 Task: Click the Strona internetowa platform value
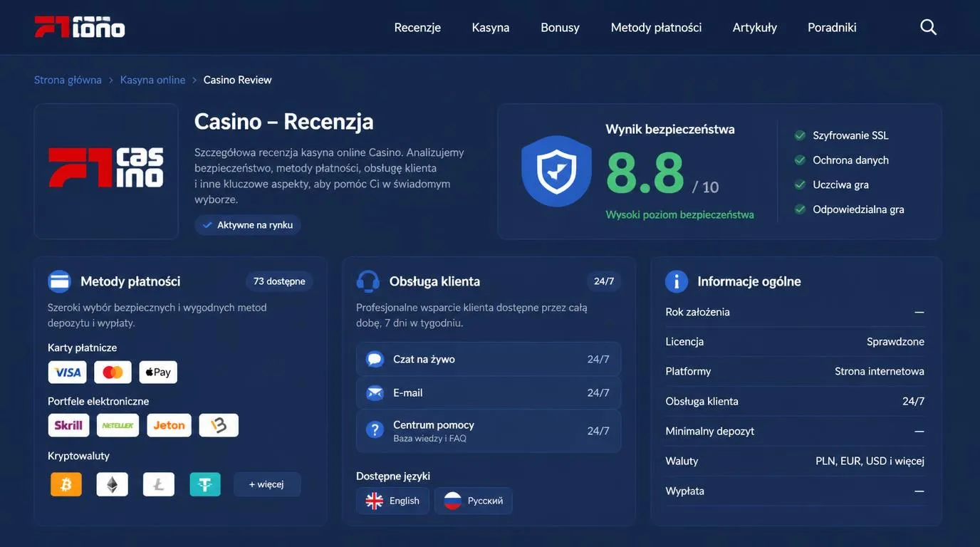click(x=880, y=371)
